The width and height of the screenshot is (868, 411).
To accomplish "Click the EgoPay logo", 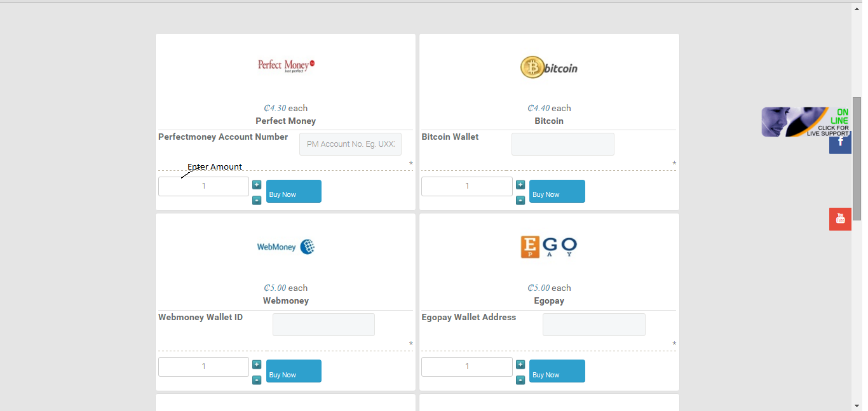I will coord(549,246).
